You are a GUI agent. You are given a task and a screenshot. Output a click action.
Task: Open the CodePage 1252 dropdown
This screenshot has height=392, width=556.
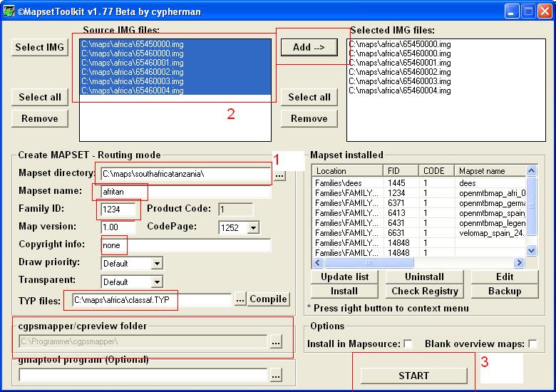[253, 227]
